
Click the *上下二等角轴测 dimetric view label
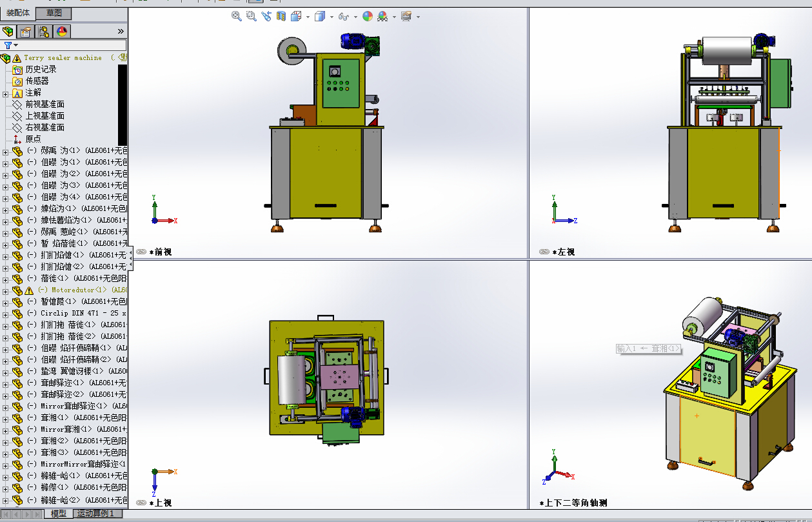pyautogui.click(x=573, y=503)
